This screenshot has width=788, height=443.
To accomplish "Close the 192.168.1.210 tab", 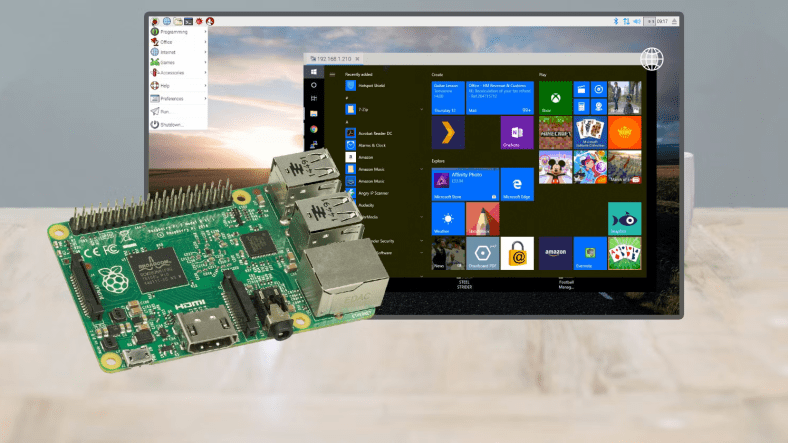I will [357, 59].
